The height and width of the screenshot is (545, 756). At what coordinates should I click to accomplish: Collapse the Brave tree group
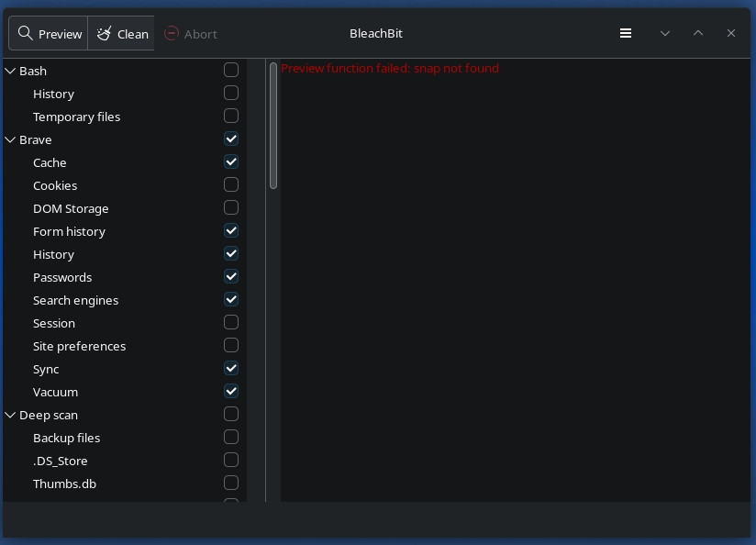(11, 139)
